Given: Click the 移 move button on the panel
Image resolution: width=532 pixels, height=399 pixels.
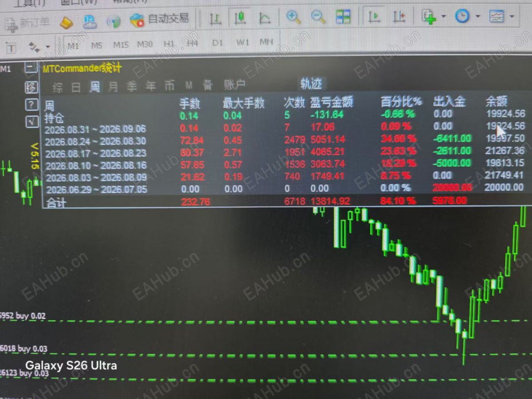Looking at the screenshot, I should [31, 87].
